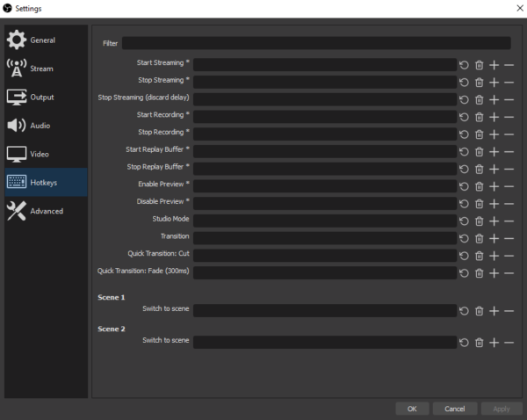
Task: Remove the Stop Replay Buffer hotkey binding
Action: point(509,170)
